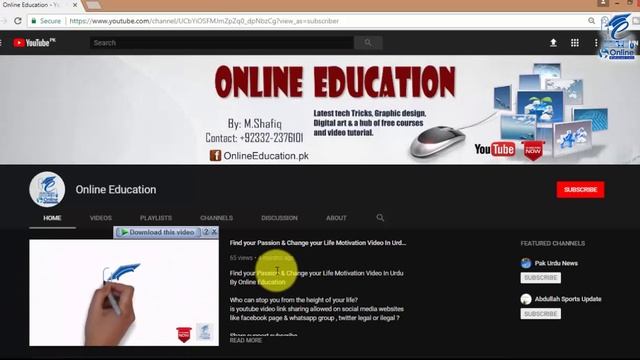Open Find your Passion video title link

pyautogui.click(x=318, y=243)
